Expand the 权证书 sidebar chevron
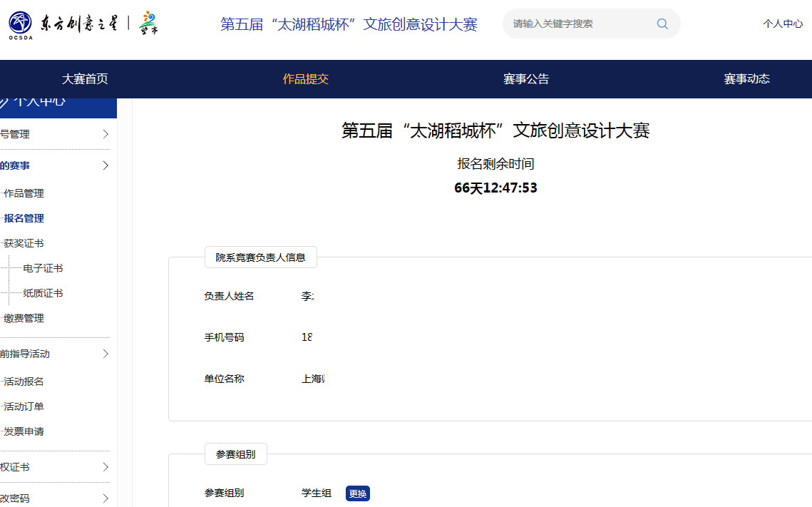This screenshot has height=507, width=812. pyautogui.click(x=106, y=467)
